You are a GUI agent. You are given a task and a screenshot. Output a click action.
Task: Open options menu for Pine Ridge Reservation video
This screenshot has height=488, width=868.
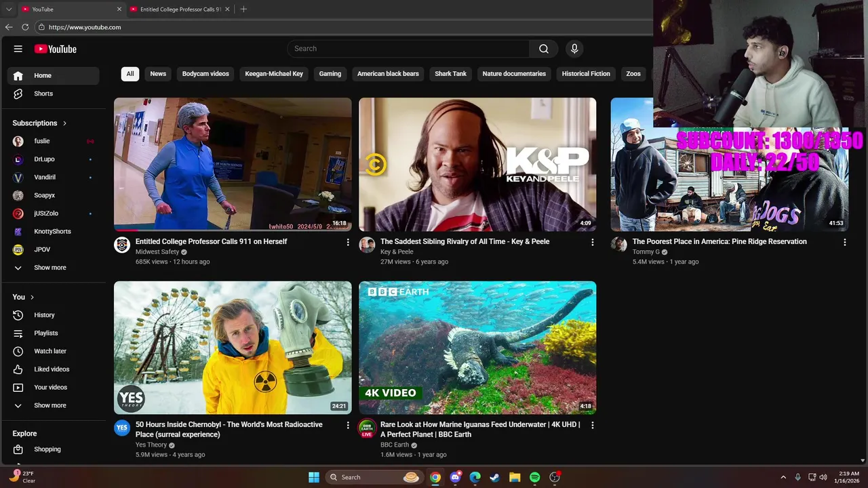pos(845,242)
